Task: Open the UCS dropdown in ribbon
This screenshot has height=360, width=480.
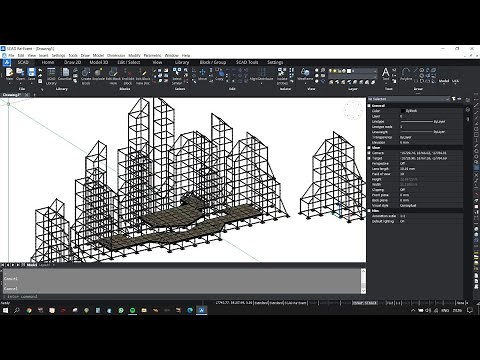Action: (455, 81)
